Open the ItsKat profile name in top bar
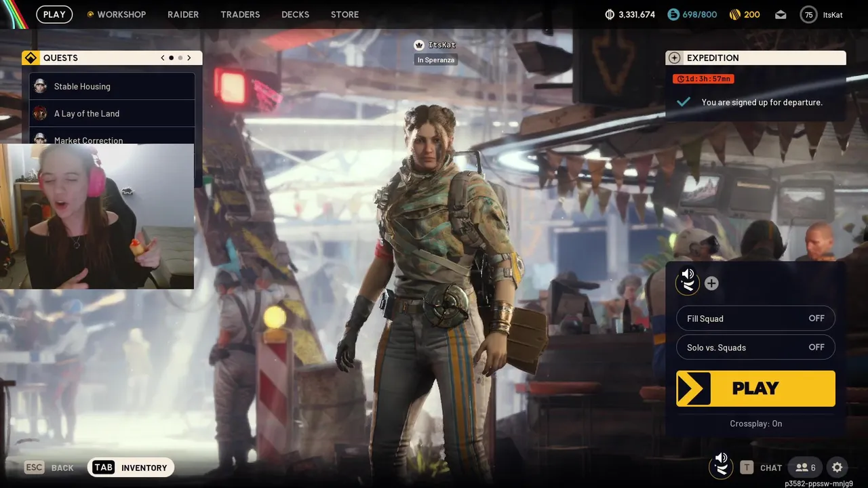This screenshot has height=488, width=868. [x=833, y=14]
